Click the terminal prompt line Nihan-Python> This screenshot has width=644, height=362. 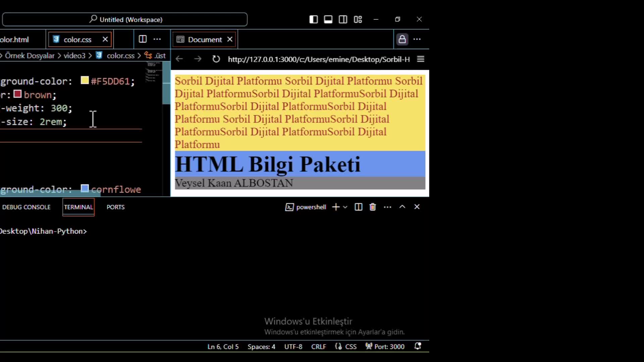44,231
